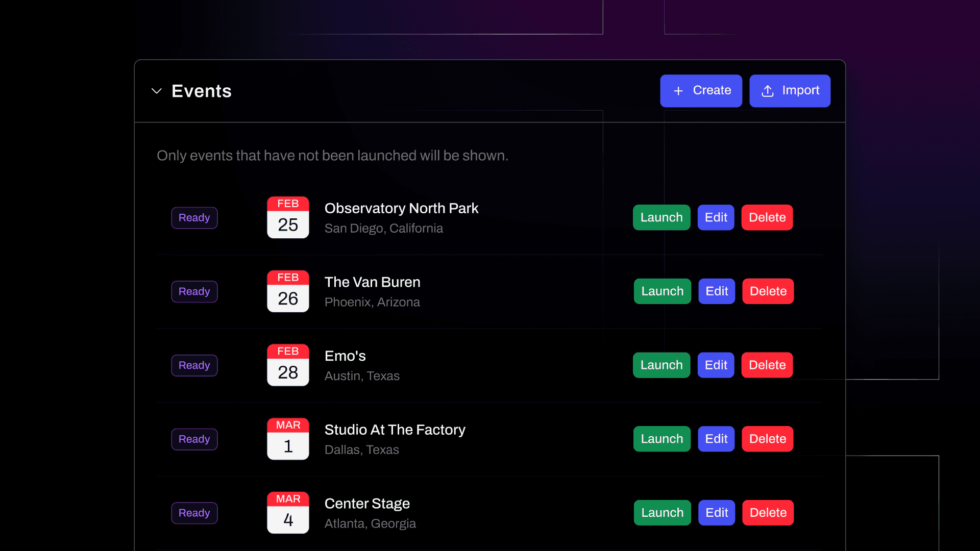The image size is (980, 551).
Task: Collapse the Events section chevron
Action: 157,91
